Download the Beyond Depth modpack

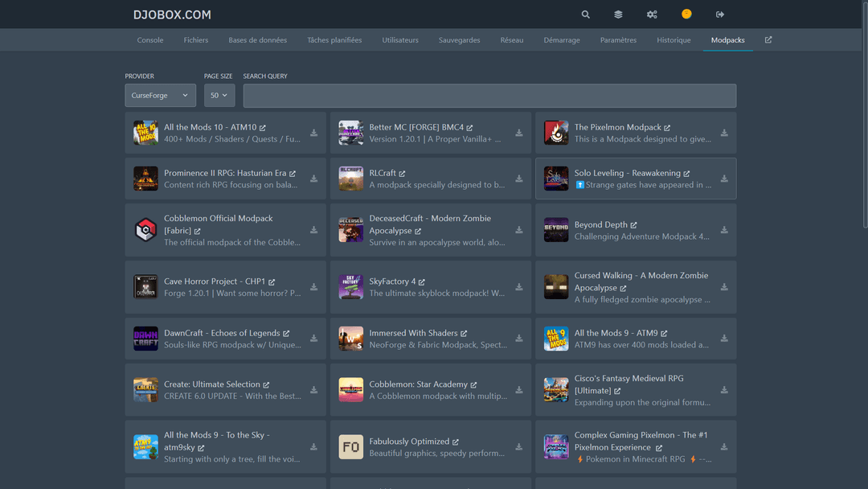[724, 230]
